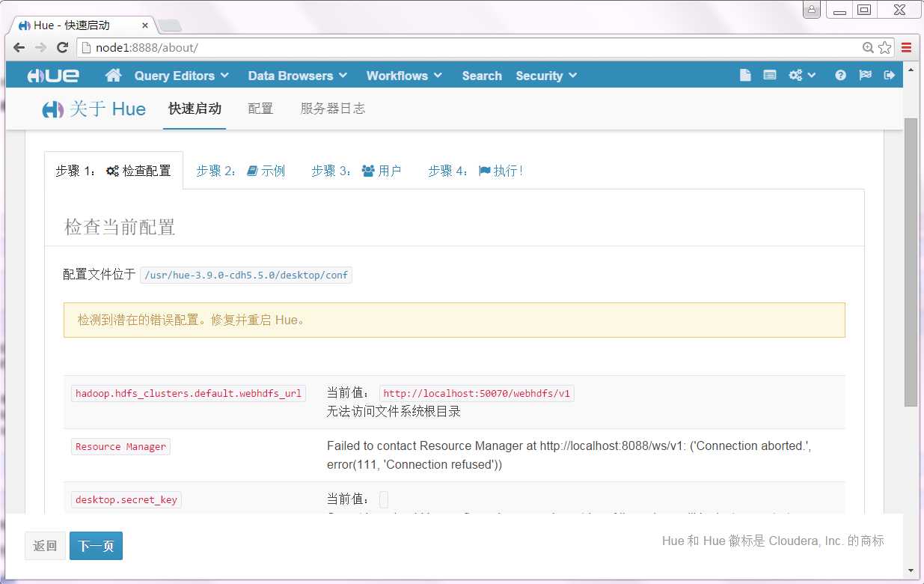This screenshot has height=584, width=924.
Task: Click the hadoop.hdfs_clusters.default.webhdfs_url label
Action: (x=189, y=393)
